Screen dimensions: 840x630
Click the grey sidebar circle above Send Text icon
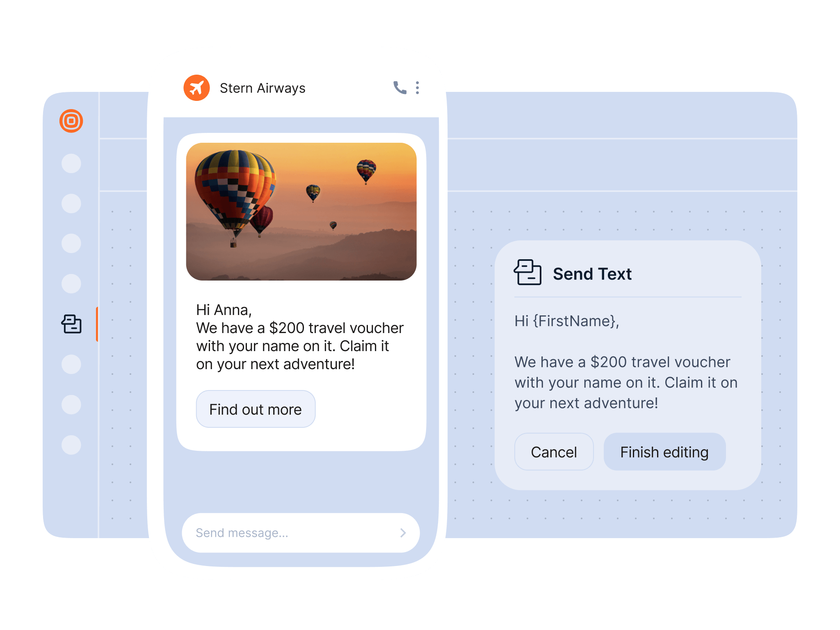click(71, 284)
